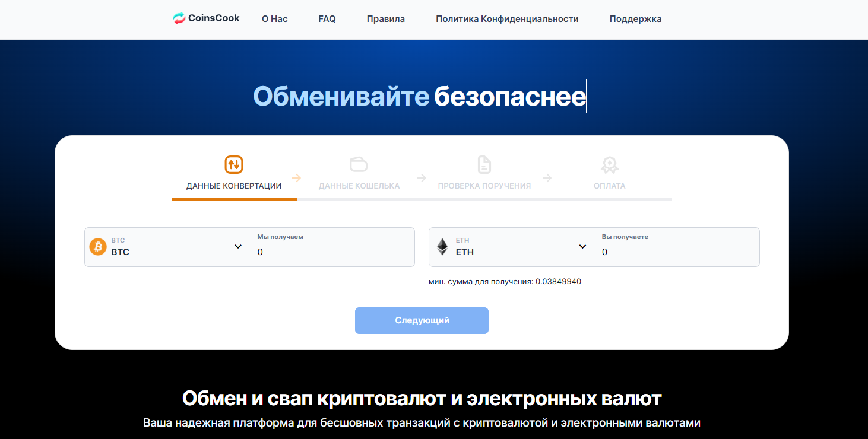This screenshot has height=439, width=868.
Task: Click the order verification document icon
Action: [484, 164]
